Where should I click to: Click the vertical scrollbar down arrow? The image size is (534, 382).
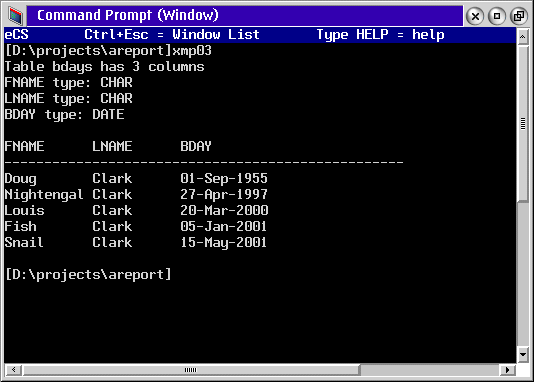click(x=523, y=354)
